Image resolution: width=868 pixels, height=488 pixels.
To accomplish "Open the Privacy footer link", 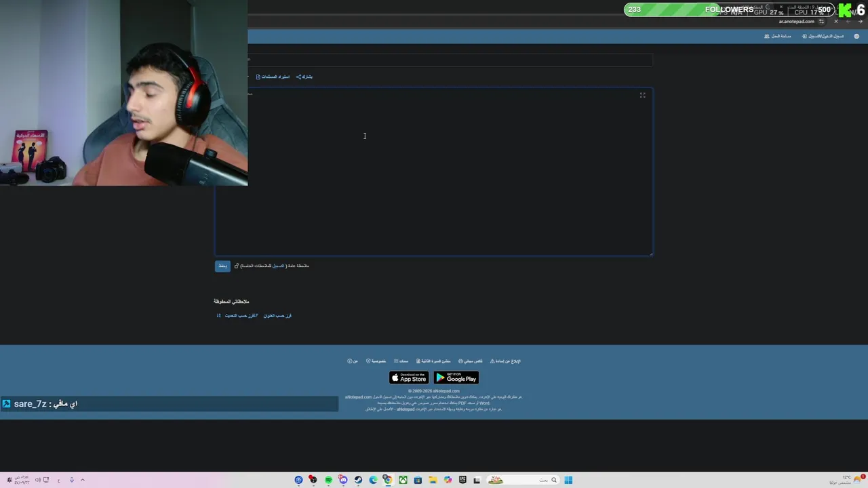I will [x=376, y=361].
